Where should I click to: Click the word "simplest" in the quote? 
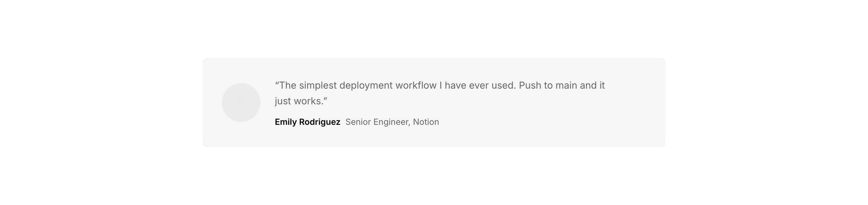coord(318,86)
